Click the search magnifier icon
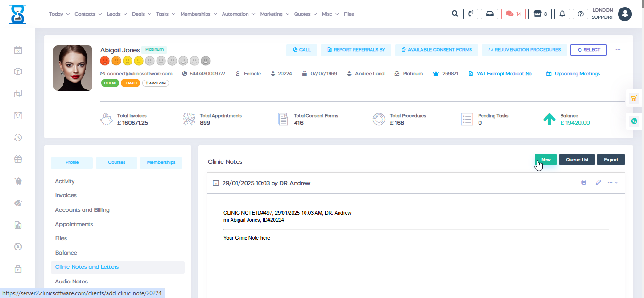The height and width of the screenshot is (298, 644). [455, 14]
